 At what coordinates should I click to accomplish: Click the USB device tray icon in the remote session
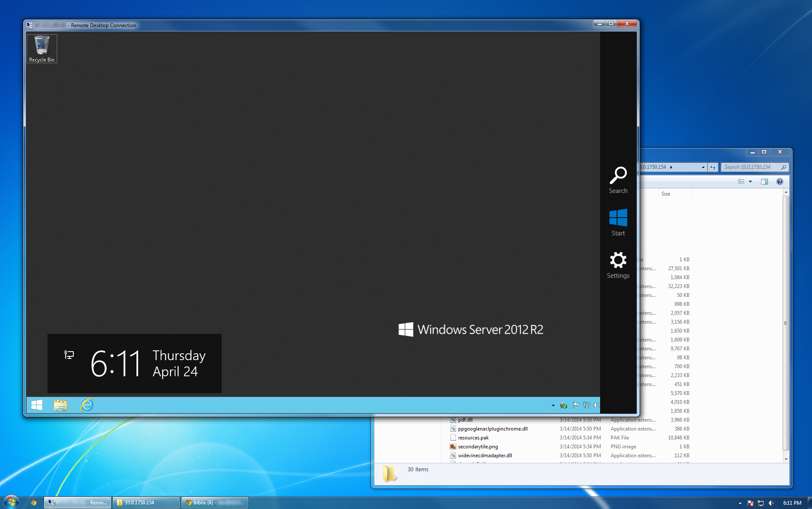coord(564,405)
